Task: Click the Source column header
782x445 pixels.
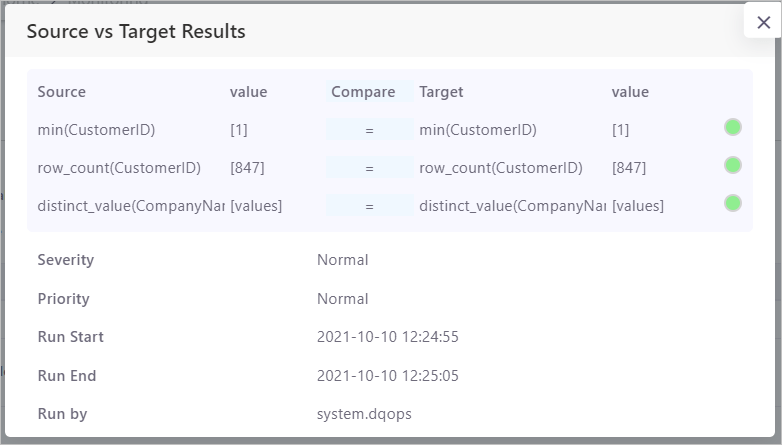Action: tap(62, 92)
